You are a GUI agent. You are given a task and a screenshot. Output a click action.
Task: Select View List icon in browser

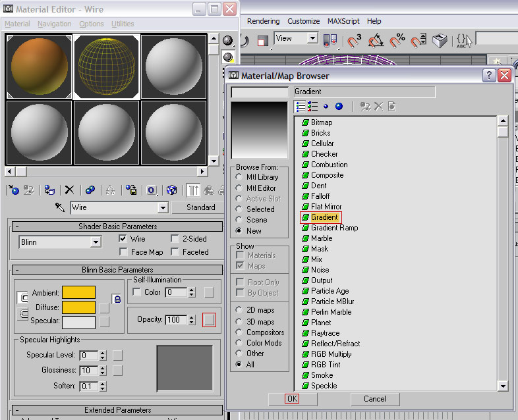coord(301,107)
